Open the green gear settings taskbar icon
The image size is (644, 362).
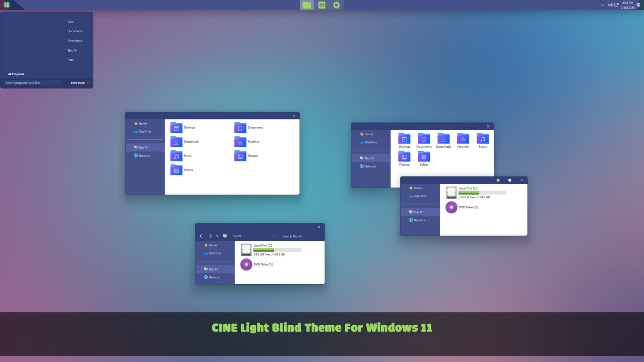[x=337, y=5]
